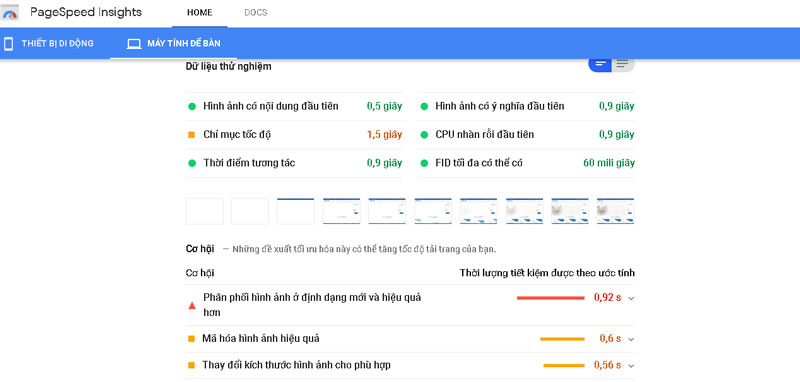Click orange square beside Mã hóa hình ảnh hiệu quả
The height and width of the screenshot is (382, 800).
point(192,339)
